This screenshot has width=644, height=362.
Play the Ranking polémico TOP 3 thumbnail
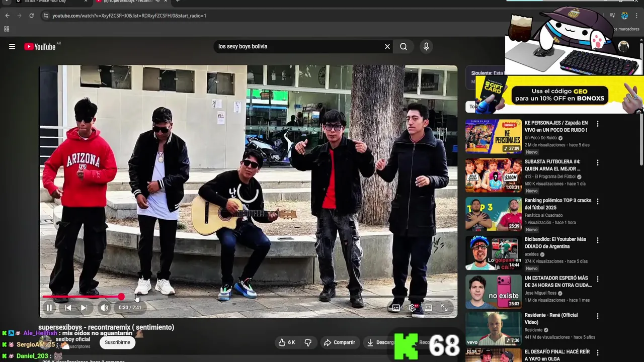(494, 214)
